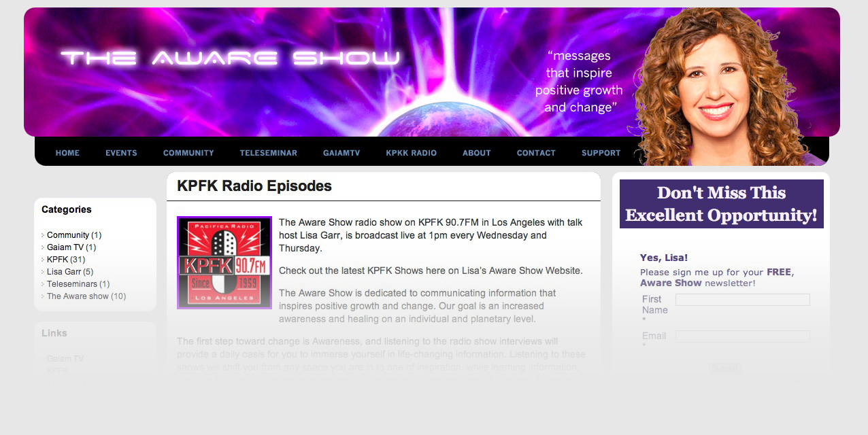Open the Gaiam TV category link
868x435 pixels.
pos(65,247)
